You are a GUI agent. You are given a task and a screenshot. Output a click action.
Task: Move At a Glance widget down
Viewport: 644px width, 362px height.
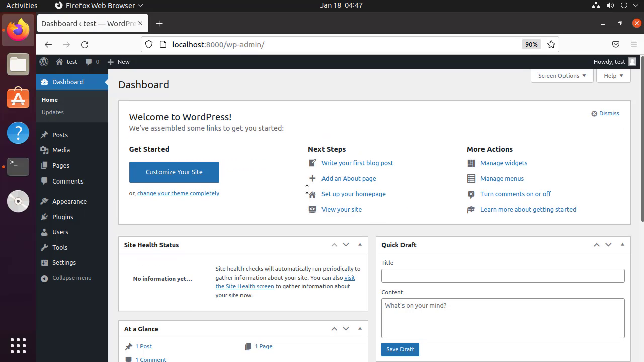(x=346, y=329)
